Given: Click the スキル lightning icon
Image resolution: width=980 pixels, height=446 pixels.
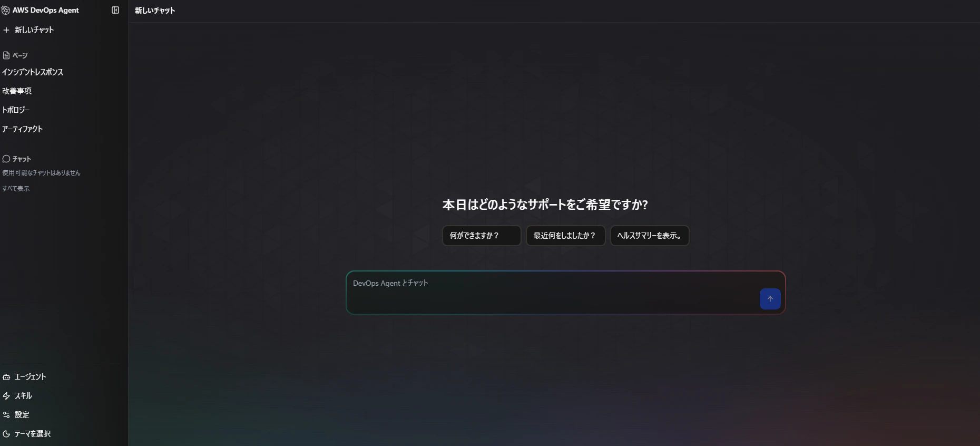Looking at the screenshot, I should coord(6,396).
